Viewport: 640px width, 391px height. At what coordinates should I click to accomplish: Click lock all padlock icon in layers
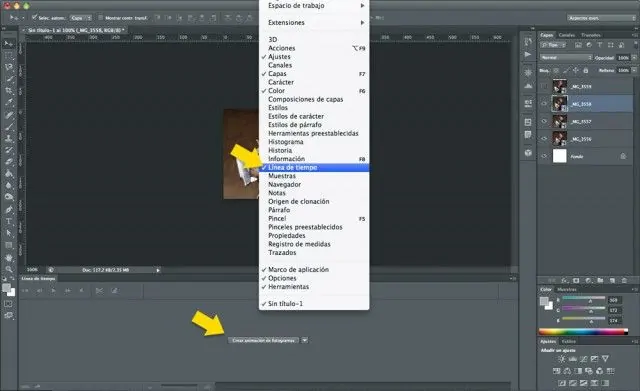(x=586, y=71)
